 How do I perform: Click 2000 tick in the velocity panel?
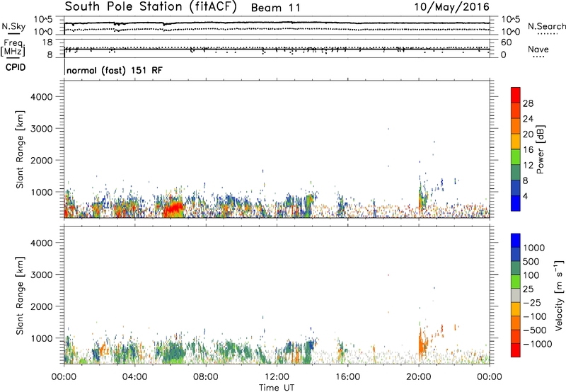[42, 306]
